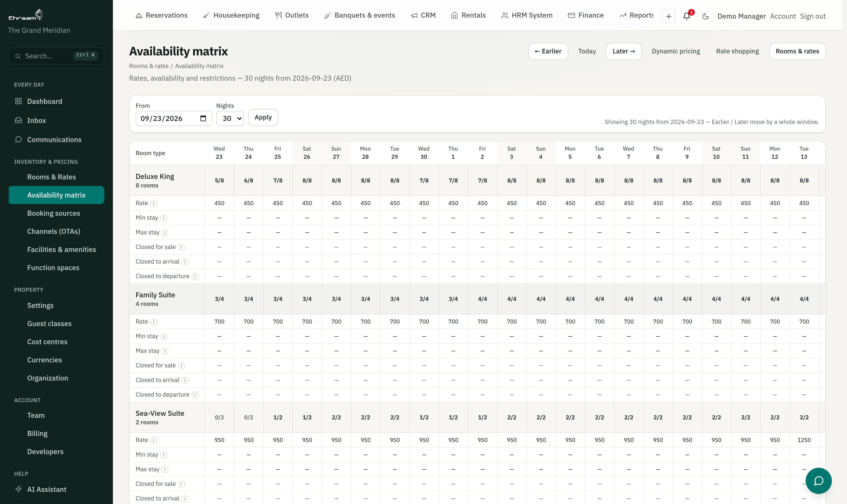Click the Later button

click(x=623, y=51)
